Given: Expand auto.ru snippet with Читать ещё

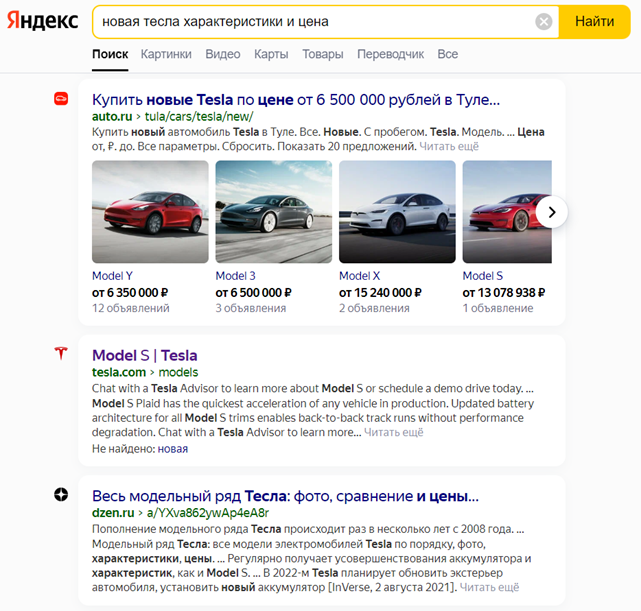Looking at the screenshot, I should [449, 146].
